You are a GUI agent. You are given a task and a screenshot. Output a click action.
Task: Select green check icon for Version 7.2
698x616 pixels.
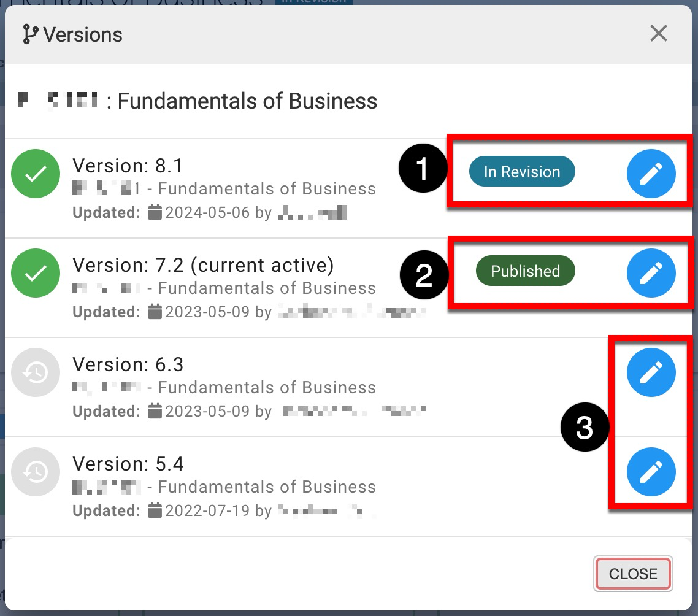point(36,273)
